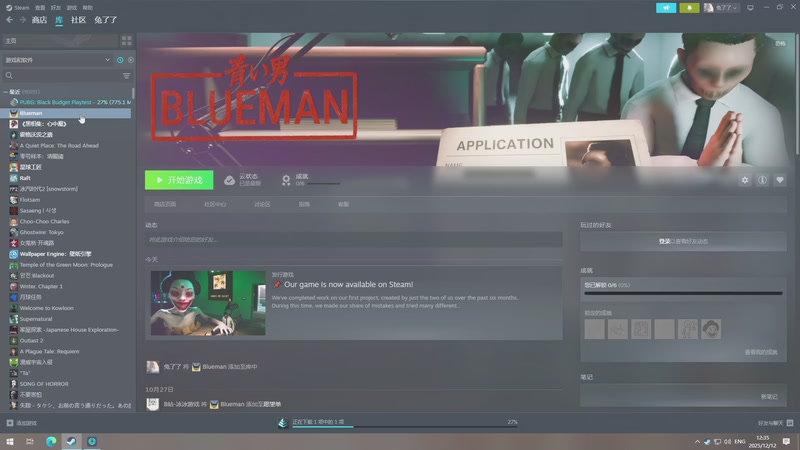The width and height of the screenshot is (800, 450).
Task: Go back with the left arrow
Action: click(x=10, y=20)
